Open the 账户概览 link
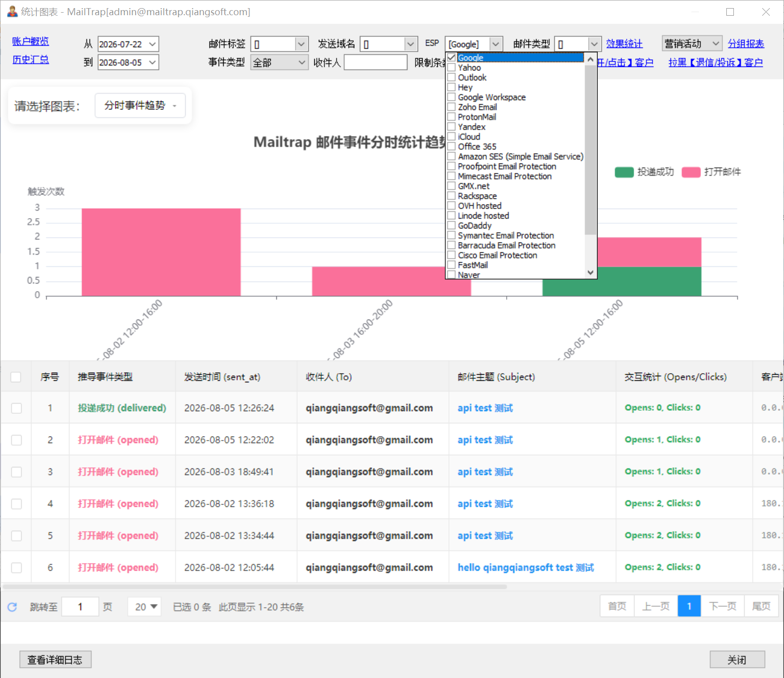Screen dimensions: 784x678 31,41
